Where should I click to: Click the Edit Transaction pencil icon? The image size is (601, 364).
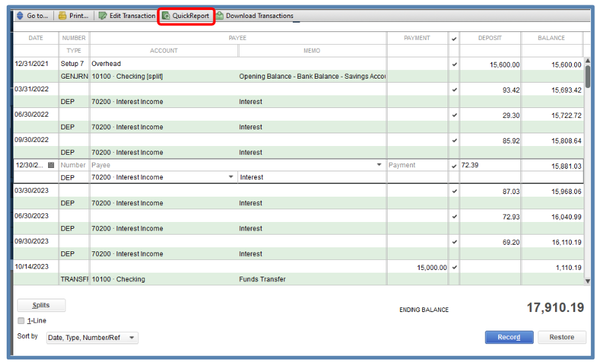click(102, 16)
